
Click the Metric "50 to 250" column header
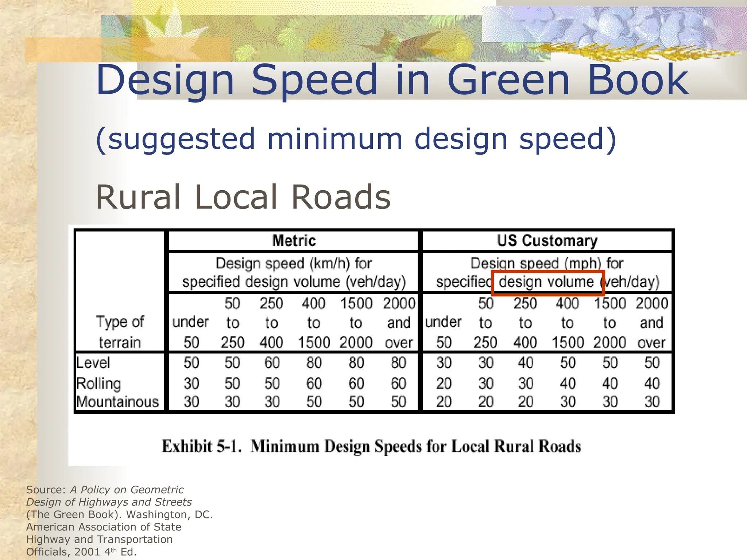232,323
